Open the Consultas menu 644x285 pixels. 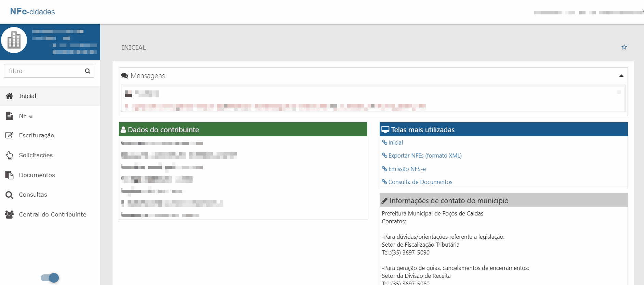click(50, 195)
